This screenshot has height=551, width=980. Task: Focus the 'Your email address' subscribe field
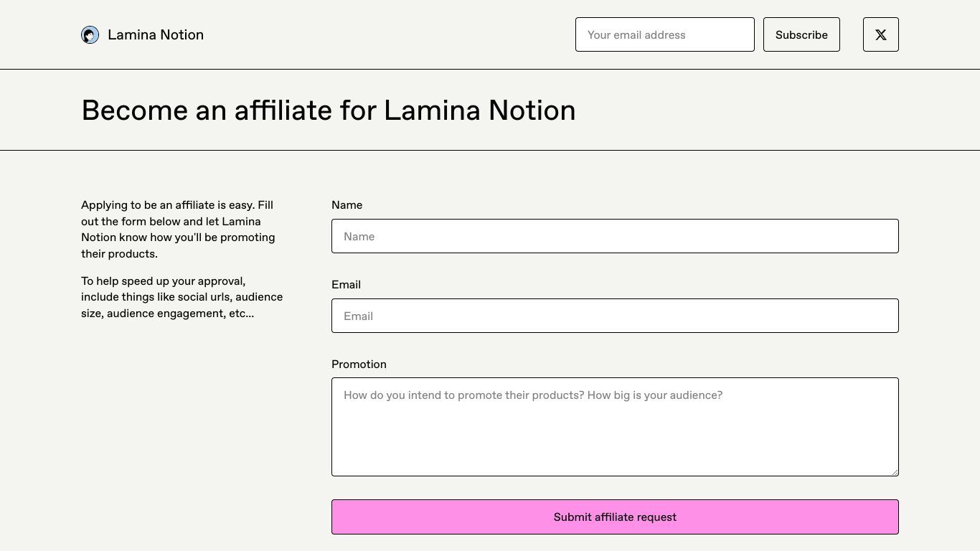click(664, 34)
